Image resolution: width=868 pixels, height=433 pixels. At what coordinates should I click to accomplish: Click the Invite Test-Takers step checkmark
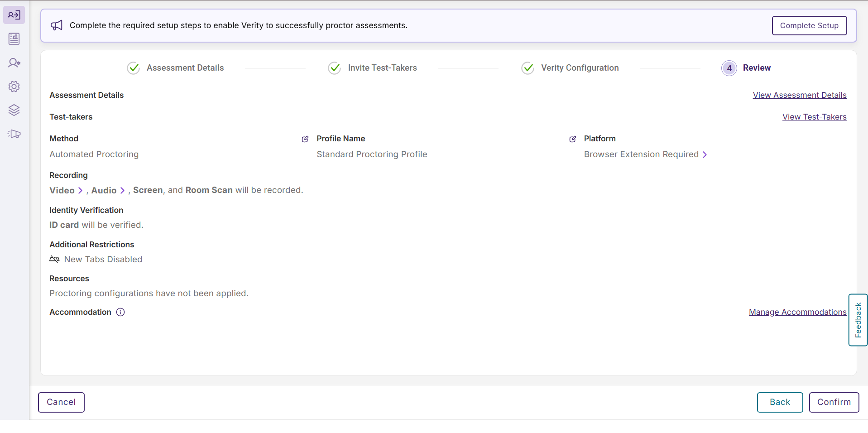tap(335, 68)
